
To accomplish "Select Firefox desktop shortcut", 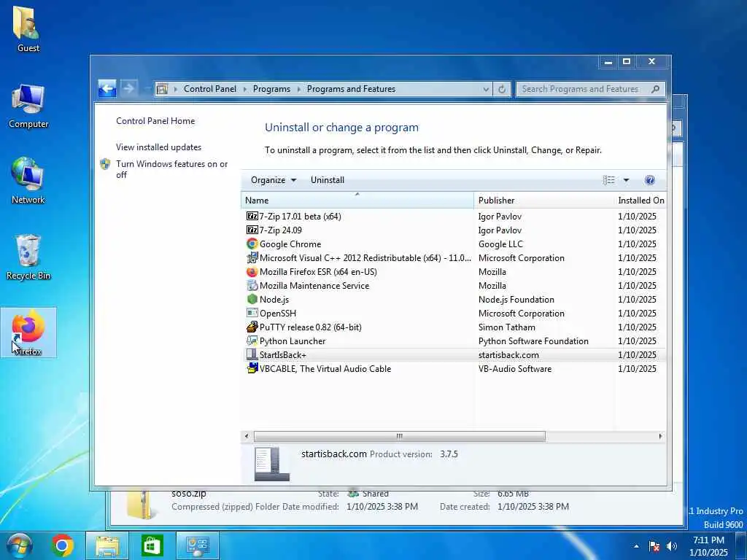I will pos(28,332).
